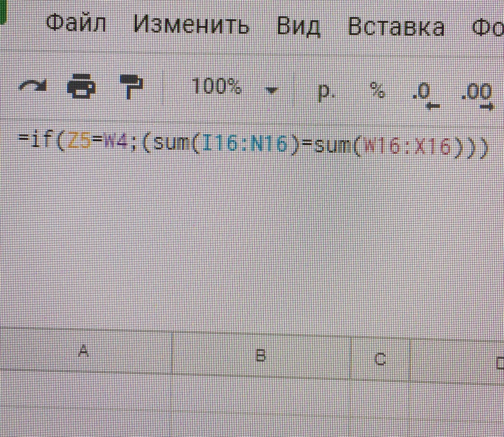Image resolution: width=504 pixels, height=437 pixels.
Task: Click into the formula bar with =if formula
Action: (x=254, y=145)
